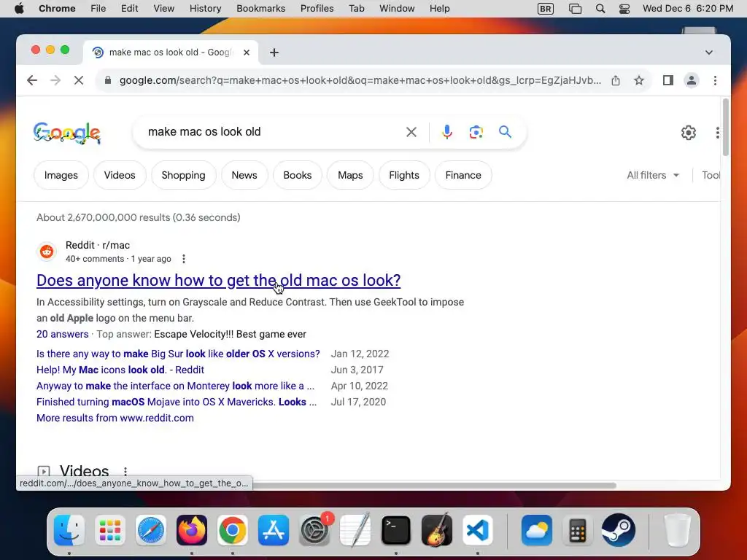
Task: Open options for the Videos section
Action: coord(125,472)
